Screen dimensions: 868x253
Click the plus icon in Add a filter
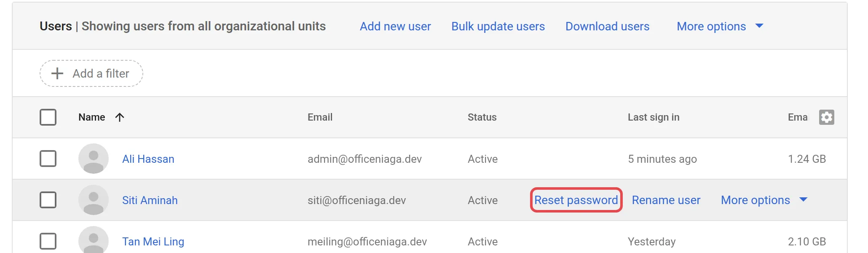(57, 73)
